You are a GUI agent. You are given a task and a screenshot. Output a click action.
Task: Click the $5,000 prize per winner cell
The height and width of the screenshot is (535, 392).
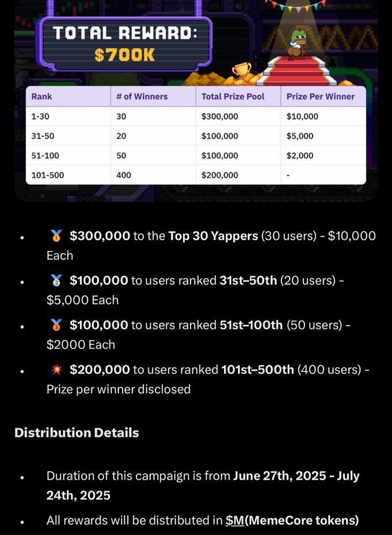coord(300,136)
